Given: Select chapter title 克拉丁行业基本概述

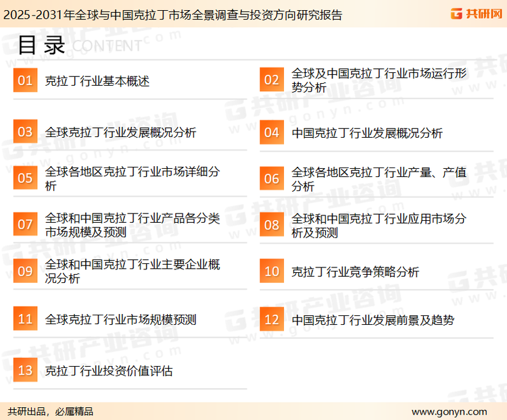Looking at the screenshot, I should coord(97,81).
